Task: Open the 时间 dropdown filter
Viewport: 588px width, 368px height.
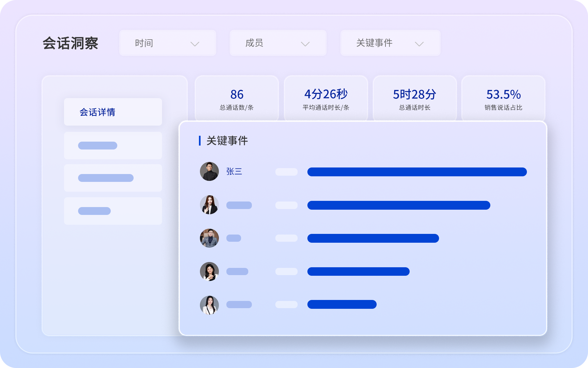Action: click(x=167, y=43)
